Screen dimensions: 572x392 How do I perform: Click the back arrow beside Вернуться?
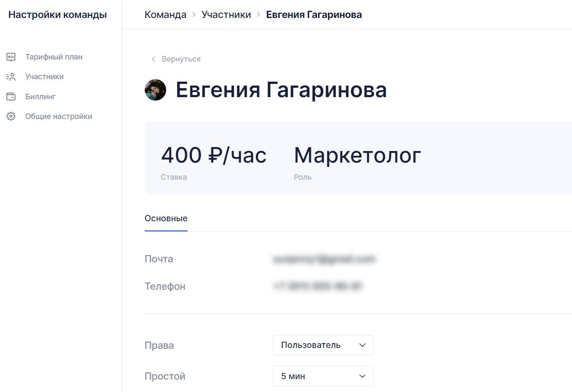click(x=153, y=59)
